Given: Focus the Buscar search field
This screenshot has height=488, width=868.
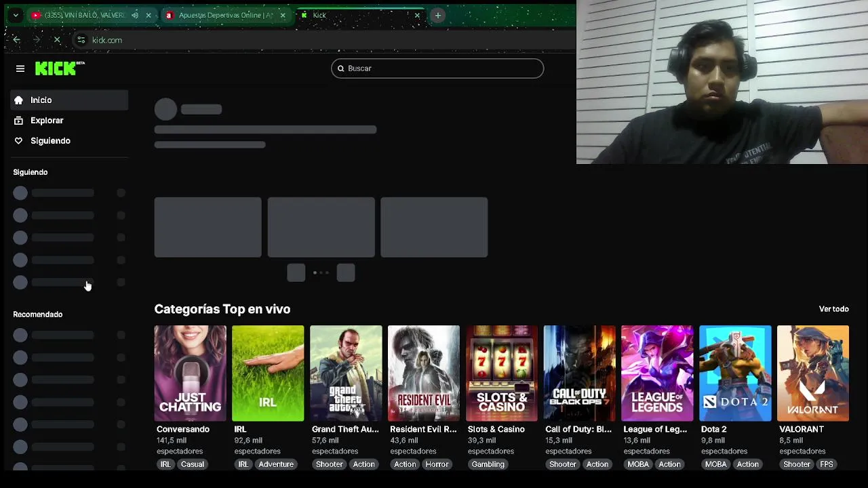Looking at the screenshot, I should tap(437, 68).
